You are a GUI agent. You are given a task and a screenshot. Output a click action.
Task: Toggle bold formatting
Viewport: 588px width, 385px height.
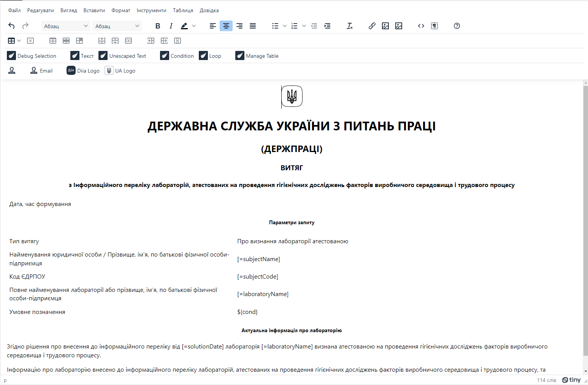158,26
